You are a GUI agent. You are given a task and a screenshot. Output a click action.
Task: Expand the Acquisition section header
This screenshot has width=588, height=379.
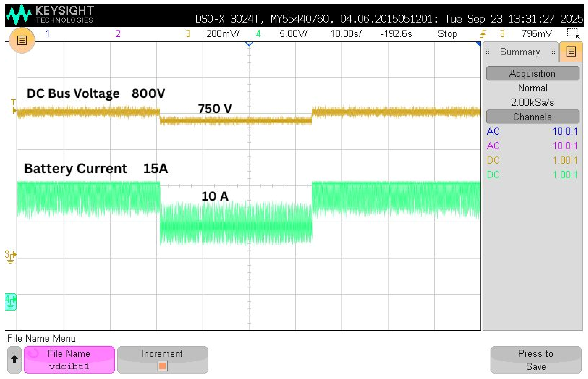click(532, 74)
